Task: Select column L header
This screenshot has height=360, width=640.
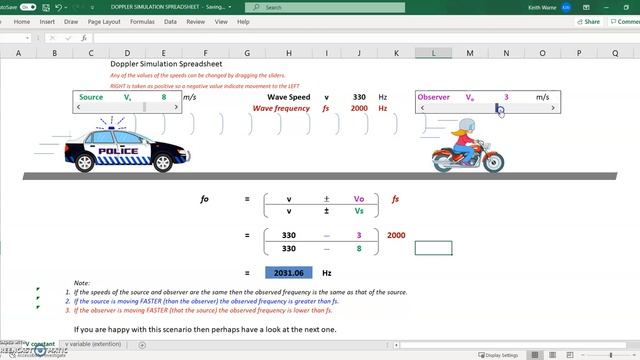Action: [433, 53]
